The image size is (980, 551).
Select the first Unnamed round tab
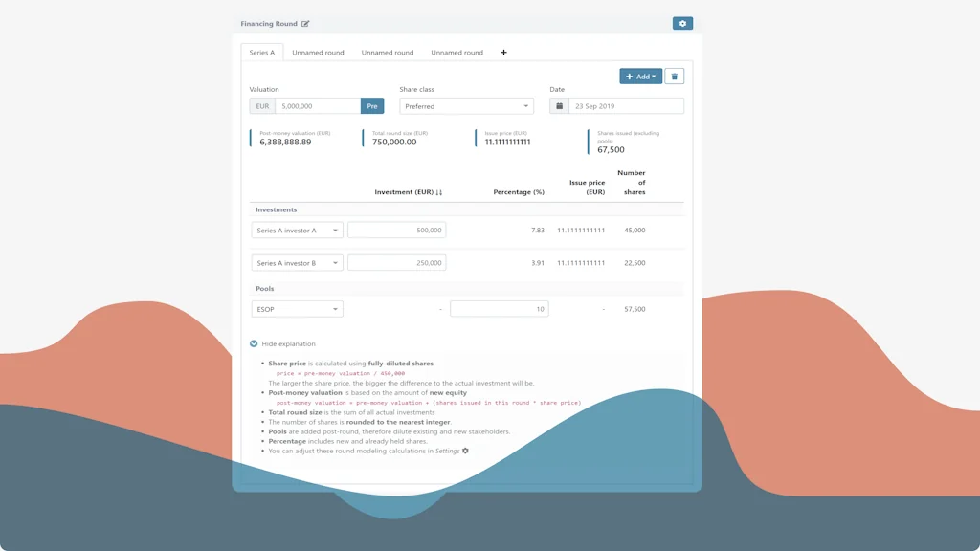[x=319, y=53]
